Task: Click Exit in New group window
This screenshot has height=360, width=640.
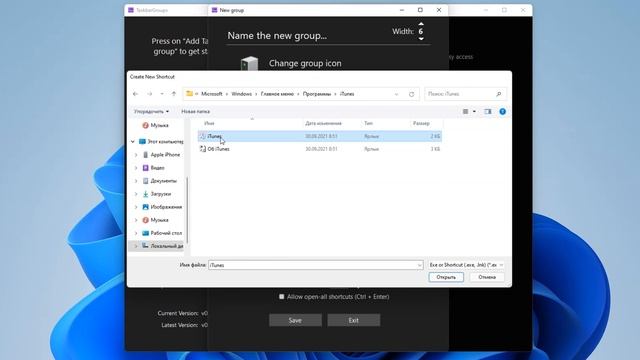Action: [353, 320]
